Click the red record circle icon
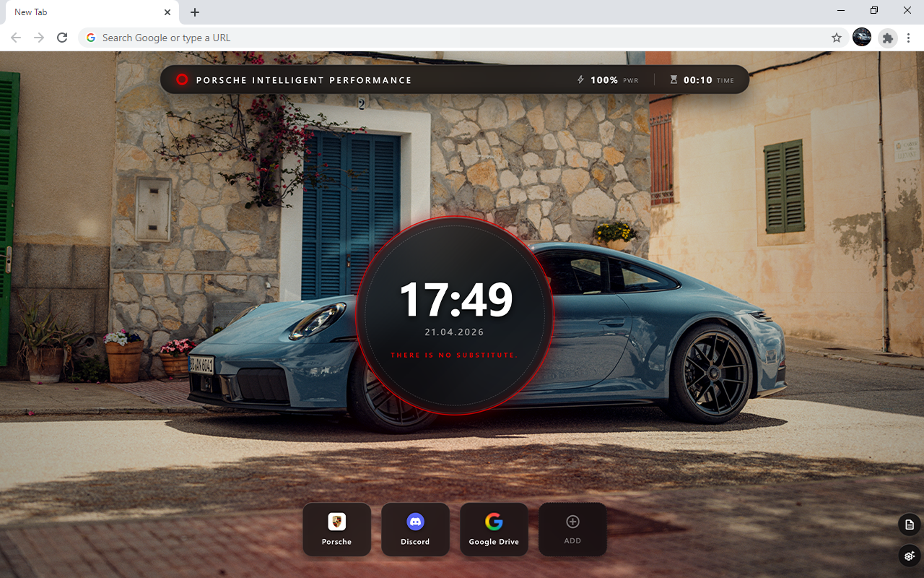 [182, 79]
